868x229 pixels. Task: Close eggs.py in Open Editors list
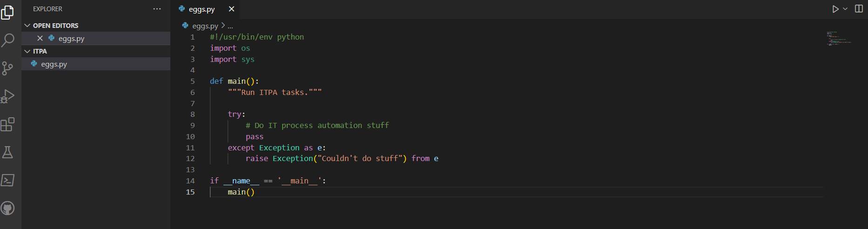click(40, 39)
